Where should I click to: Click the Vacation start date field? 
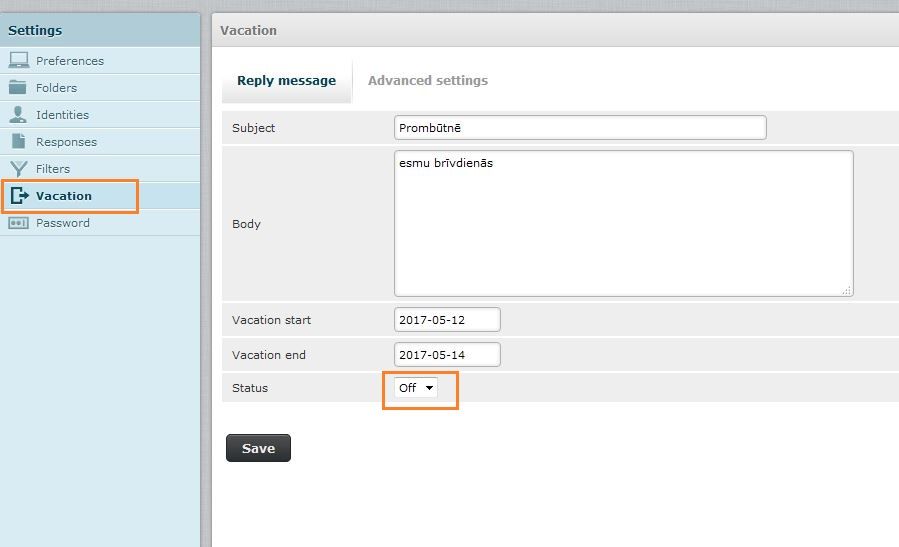447,320
